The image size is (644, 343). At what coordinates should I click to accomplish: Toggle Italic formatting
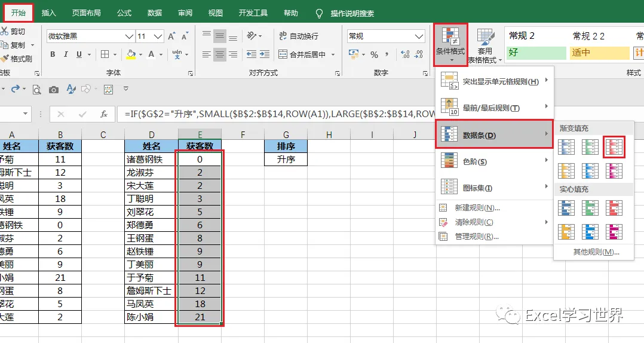click(66, 54)
